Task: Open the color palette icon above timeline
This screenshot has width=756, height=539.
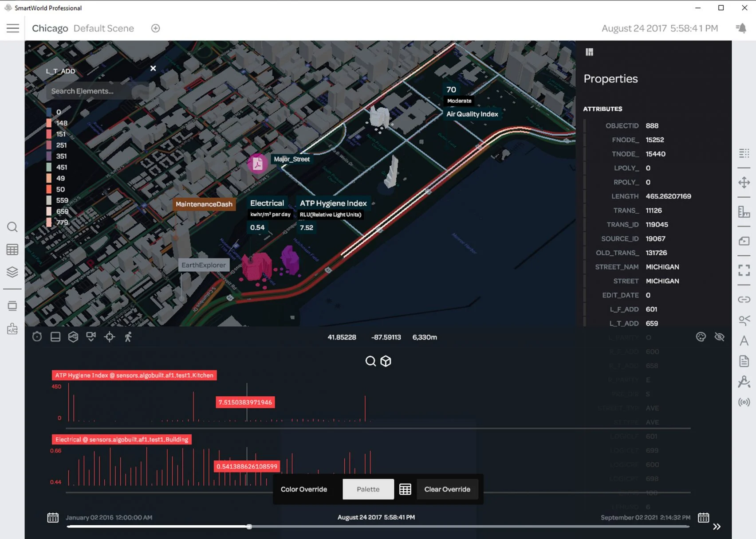Action: point(701,337)
